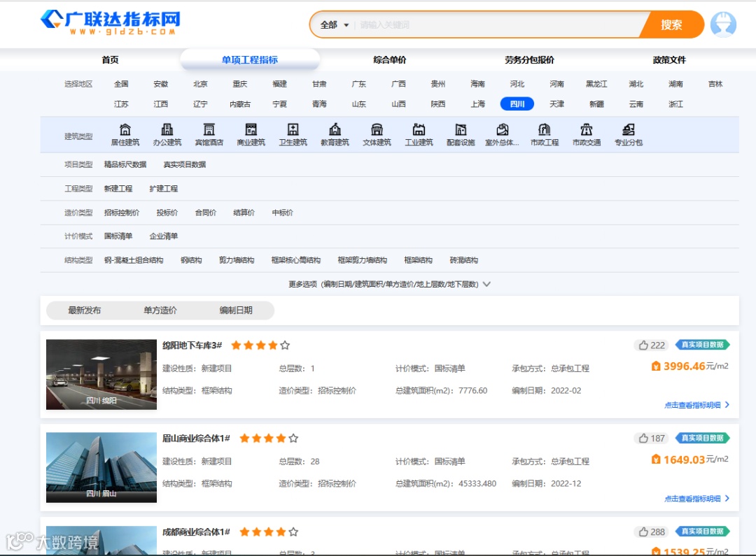Rate 绵阳地下车库3# with the fifth star

tap(285, 345)
